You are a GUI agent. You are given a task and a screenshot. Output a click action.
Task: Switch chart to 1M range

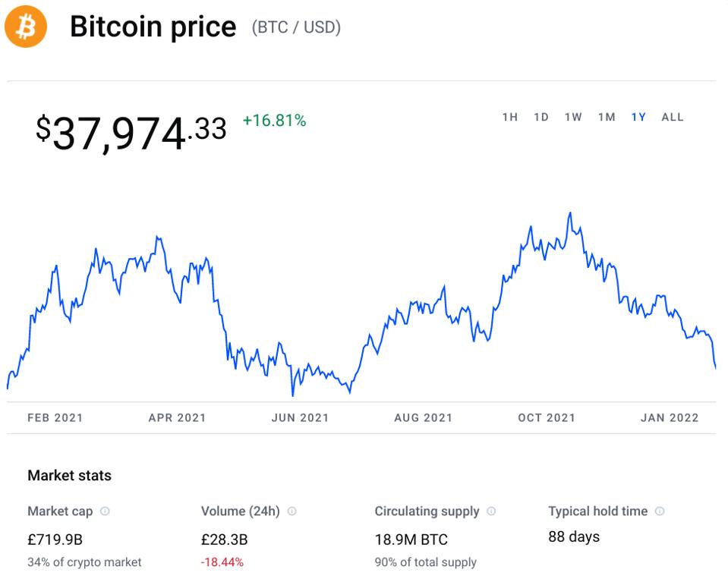606,117
